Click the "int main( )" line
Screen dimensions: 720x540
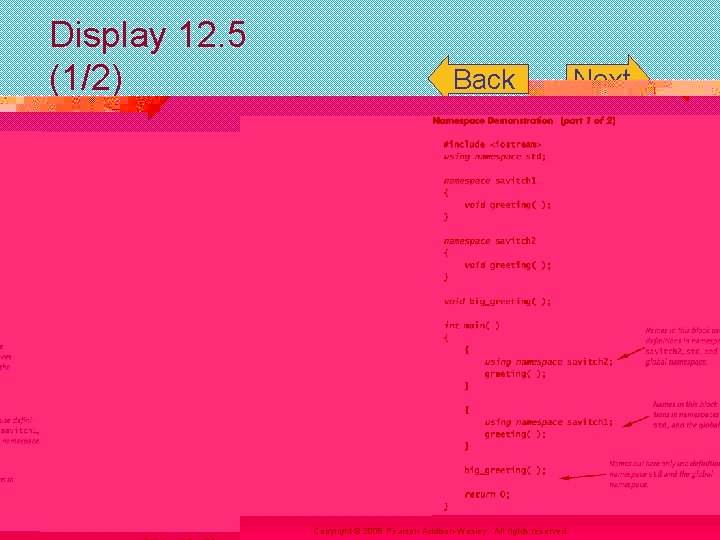coord(472,325)
